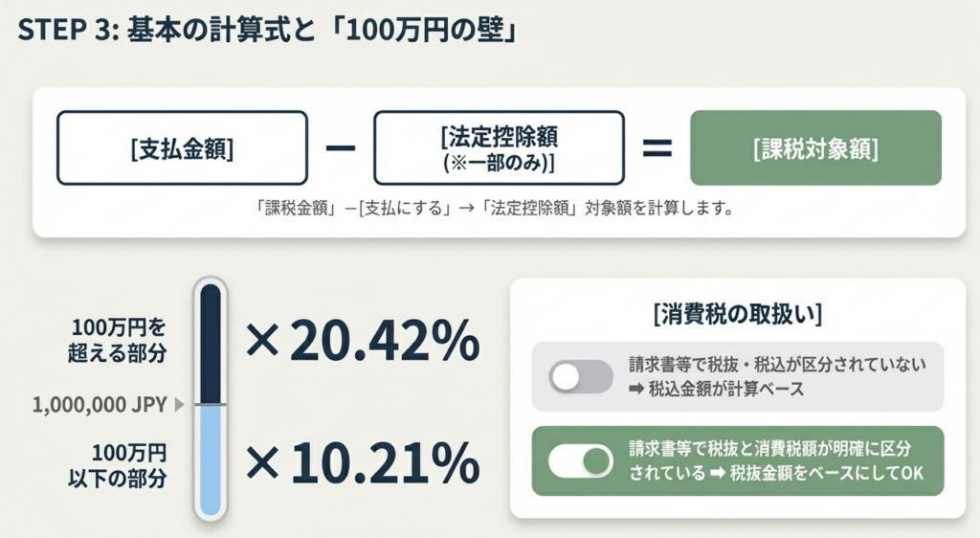Click the 100万円を超える部分 label
This screenshot has width=980, height=538.
123,340
